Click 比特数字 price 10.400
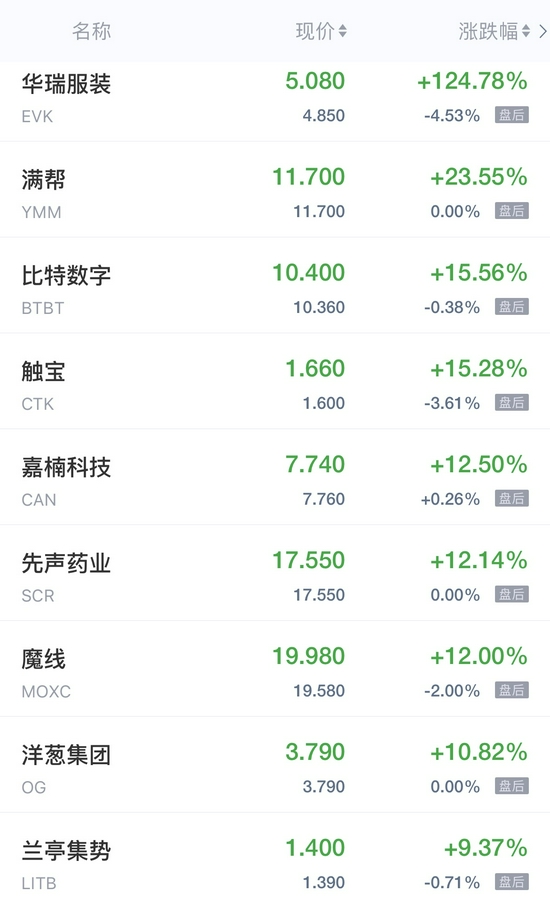The width and height of the screenshot is (550, 907). click(x=309, y=272)
